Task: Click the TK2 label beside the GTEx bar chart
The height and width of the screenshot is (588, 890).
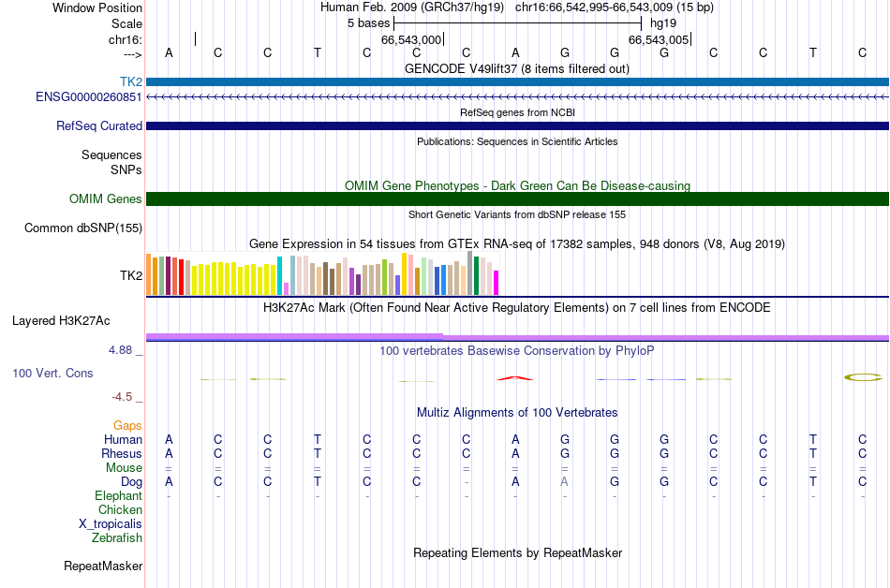Action: (130, 275)
